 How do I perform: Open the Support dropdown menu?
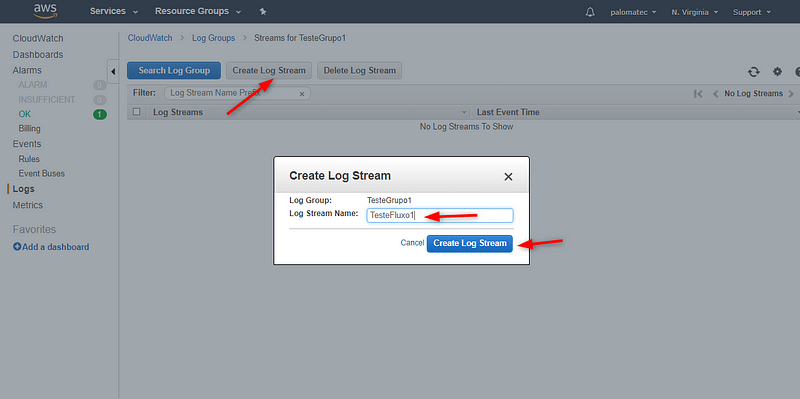click(x=752, y=12)
